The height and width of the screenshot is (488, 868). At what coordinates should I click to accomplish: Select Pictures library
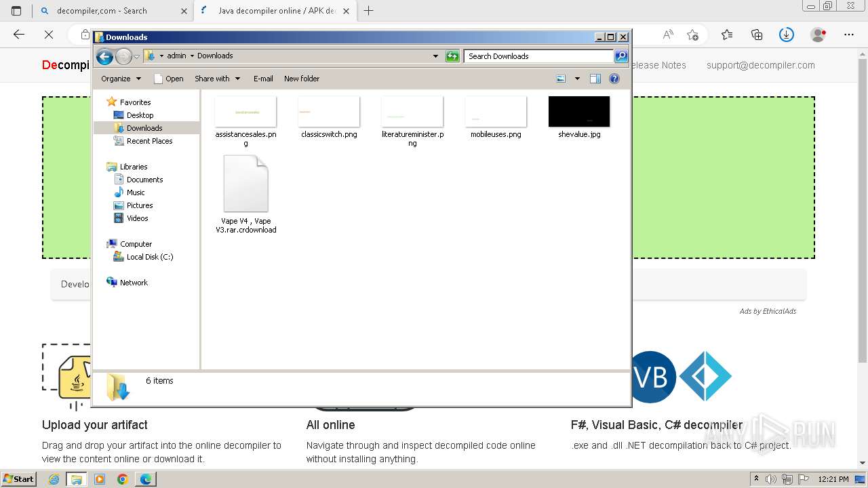coord(140,205)
